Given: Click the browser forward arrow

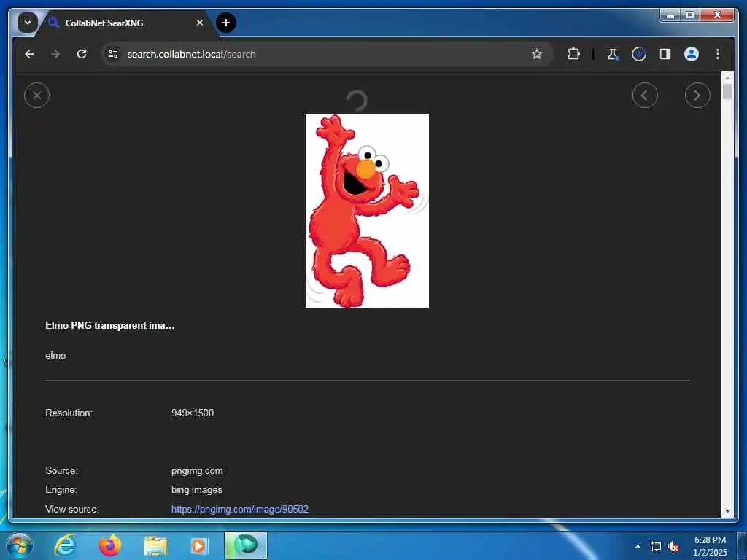Looking at the screenshot, I should [55, 54].
